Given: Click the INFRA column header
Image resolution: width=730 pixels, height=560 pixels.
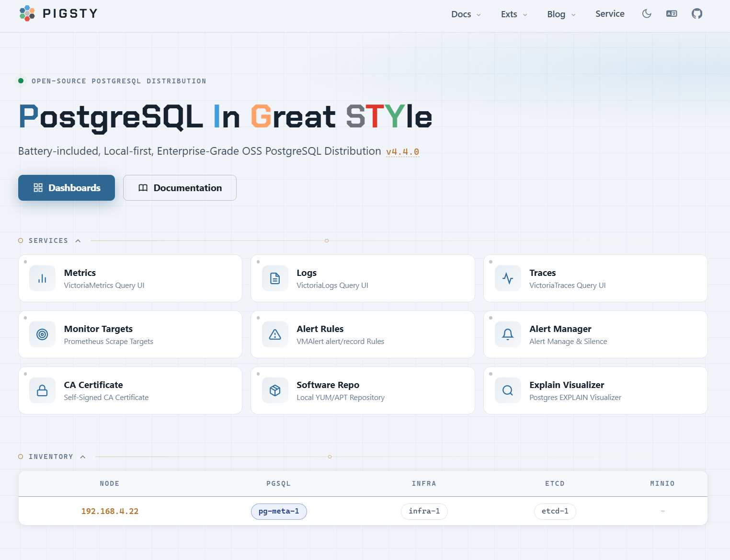Looking at the screenshot, I should (x=424, y=483).
